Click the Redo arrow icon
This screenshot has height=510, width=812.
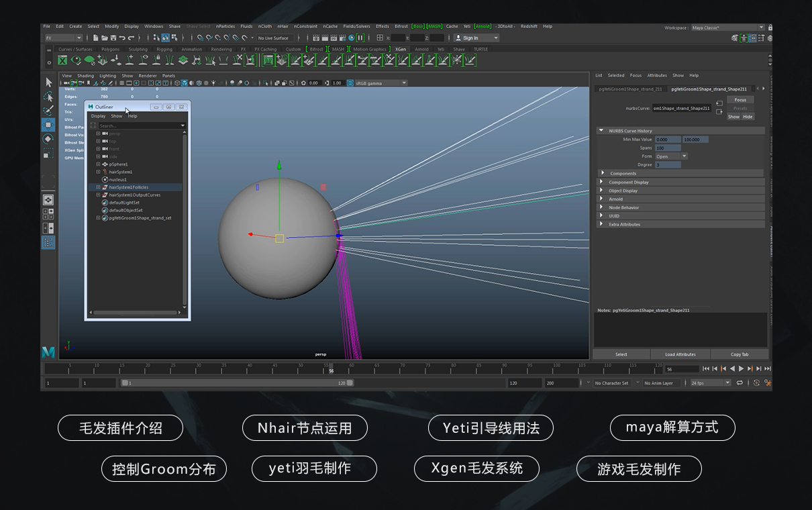click(131, 38)
